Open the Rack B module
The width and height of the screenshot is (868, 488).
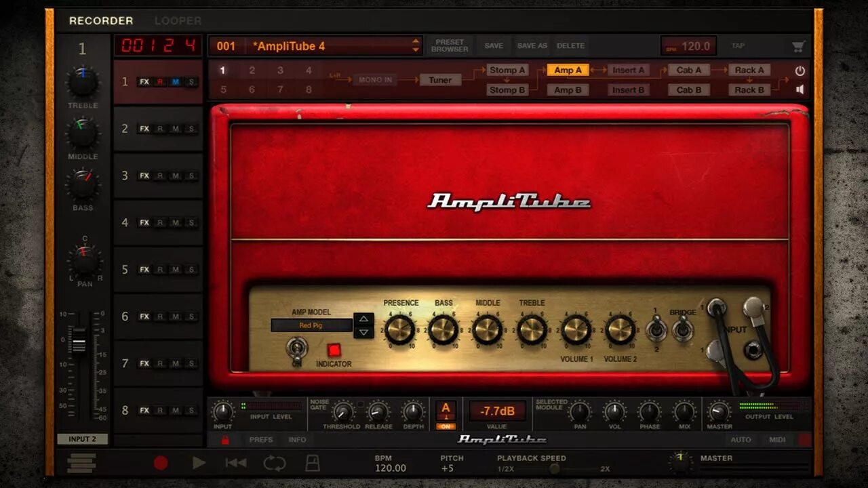[749, 89]
